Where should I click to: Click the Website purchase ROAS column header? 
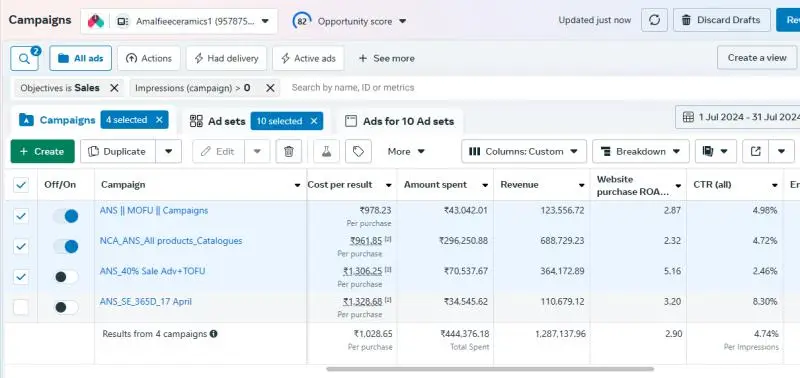point(633,186)
